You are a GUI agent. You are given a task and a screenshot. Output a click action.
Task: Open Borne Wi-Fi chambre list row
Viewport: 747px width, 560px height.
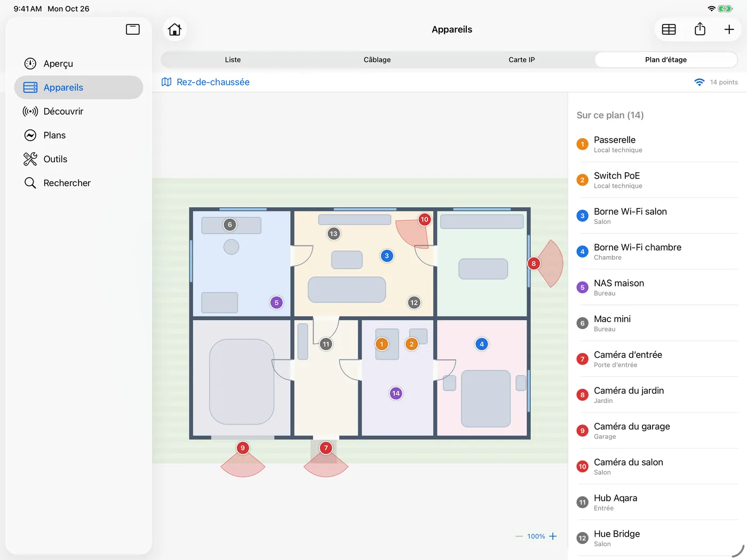657,251
